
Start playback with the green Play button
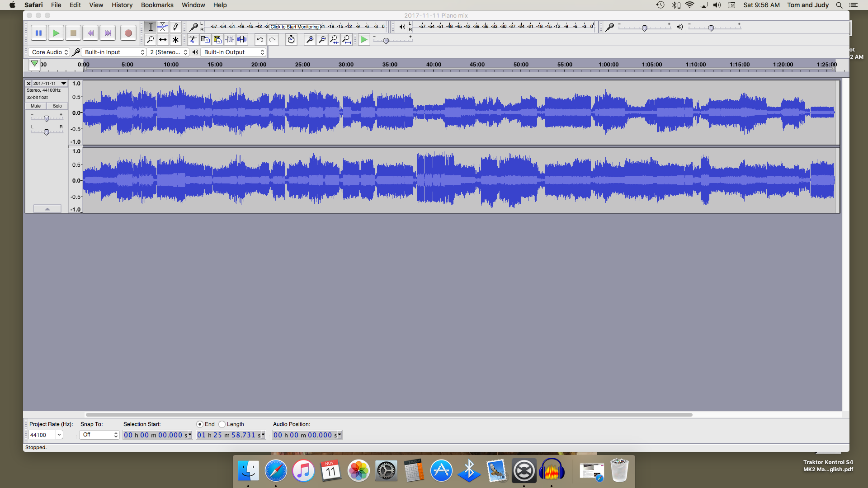[56, 33]
